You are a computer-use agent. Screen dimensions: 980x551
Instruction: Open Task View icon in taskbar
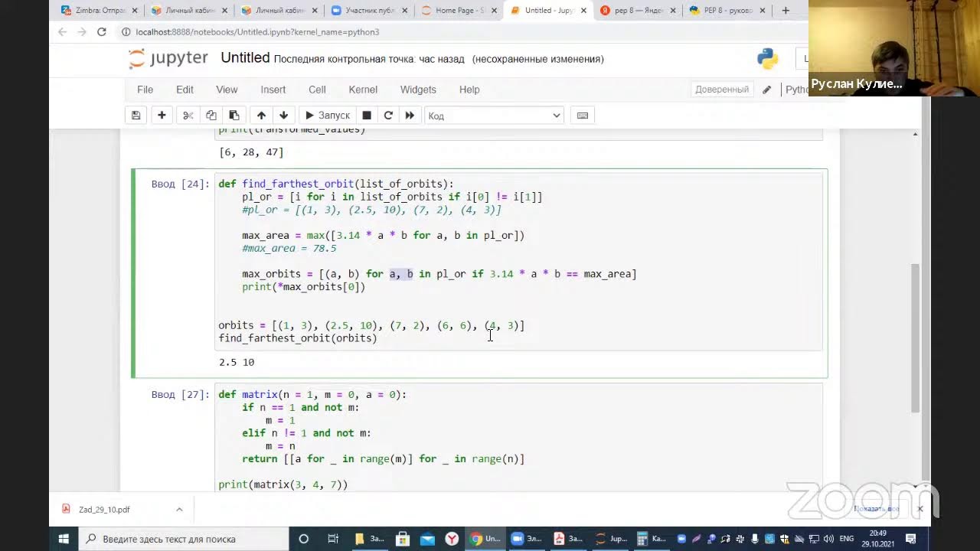coord(333,539)
